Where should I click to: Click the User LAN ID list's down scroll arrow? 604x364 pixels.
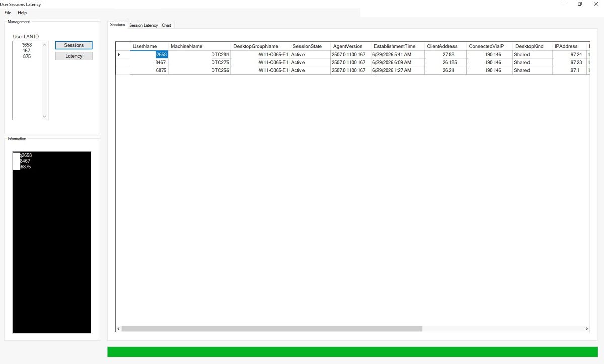tap(45, 116)
